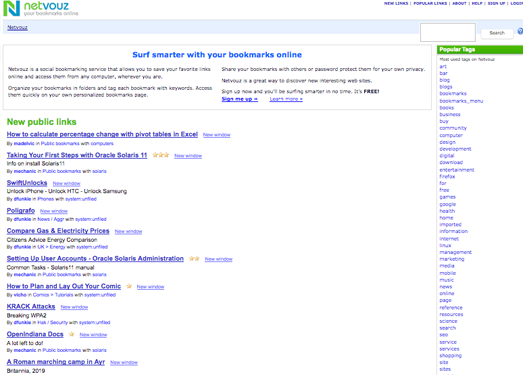523x375 pixels.
Task: Click 'Sign me up' link
Action: click(x=239, y=99)
